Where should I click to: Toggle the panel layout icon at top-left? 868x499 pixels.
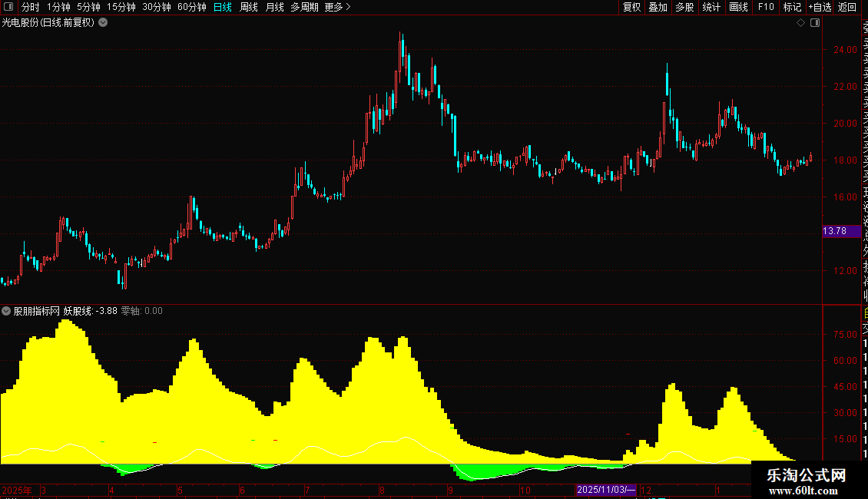8,7
